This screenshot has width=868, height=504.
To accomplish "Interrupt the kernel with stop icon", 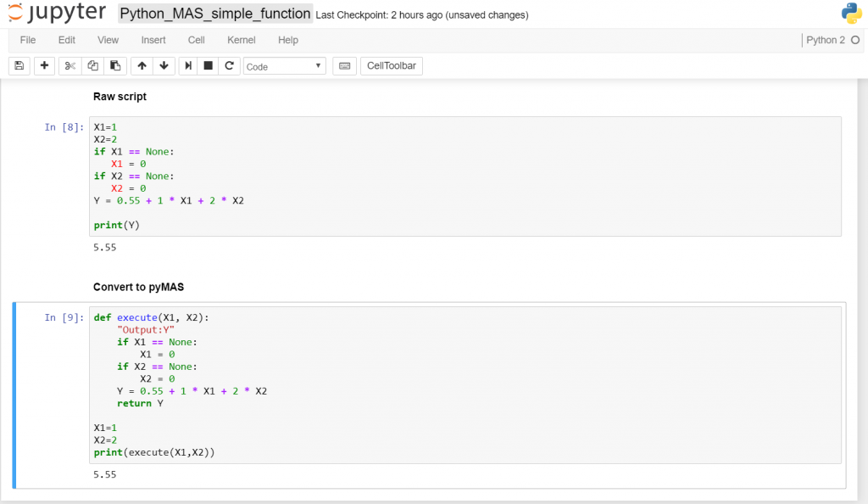I will click(x=209, y=65).
